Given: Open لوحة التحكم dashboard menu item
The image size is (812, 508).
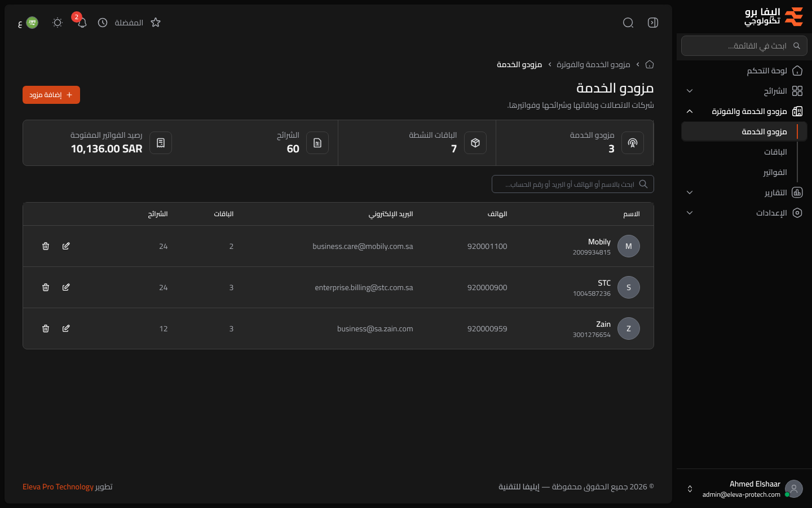Looking at the screenshot, I should [744, 71].
